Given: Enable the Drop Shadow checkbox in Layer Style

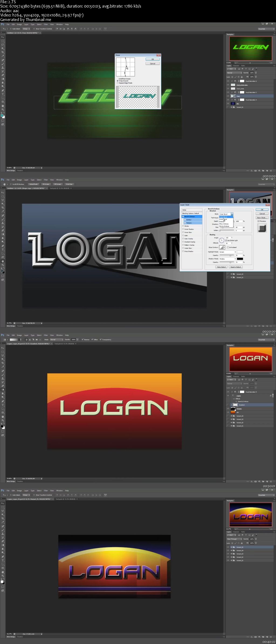Looking at the screenshot, I should pos(183,251).
